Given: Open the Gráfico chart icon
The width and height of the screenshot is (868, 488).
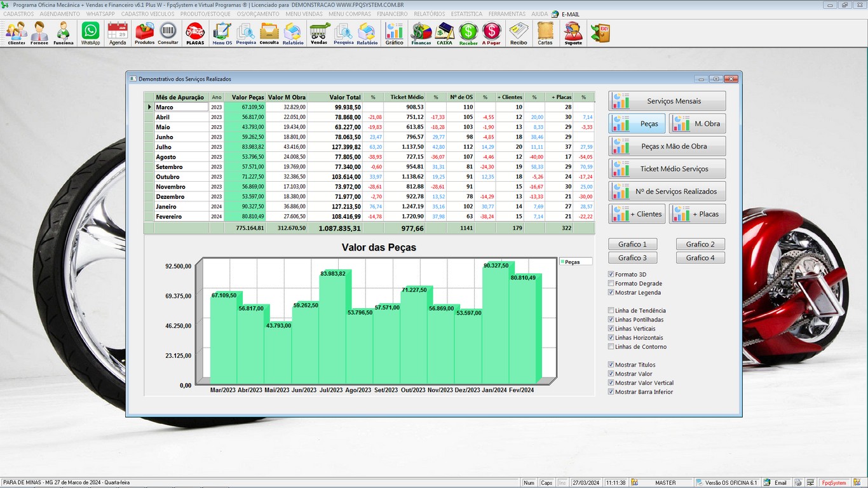Looking at the screenshot, I should [394, 33].
